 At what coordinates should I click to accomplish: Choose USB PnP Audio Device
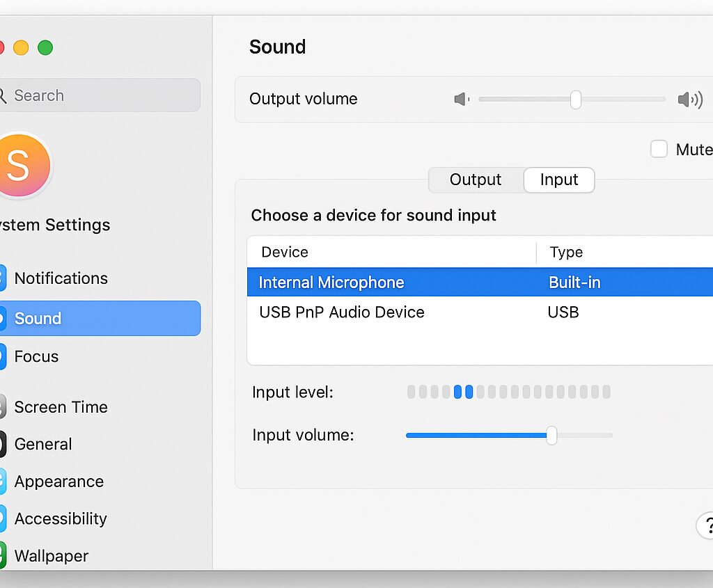click(342, 312)
